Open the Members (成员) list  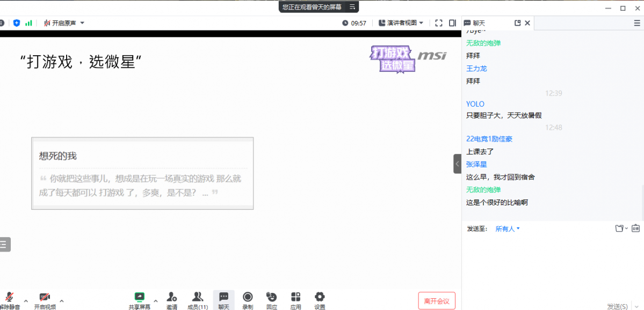197,297
